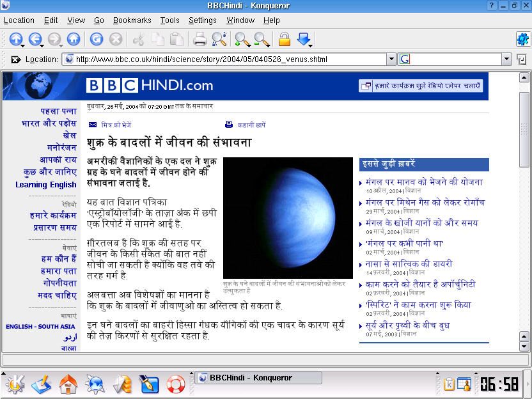
Task: Click the vertical scrollbar's up arrow at the top
Action: coord(524,78)
